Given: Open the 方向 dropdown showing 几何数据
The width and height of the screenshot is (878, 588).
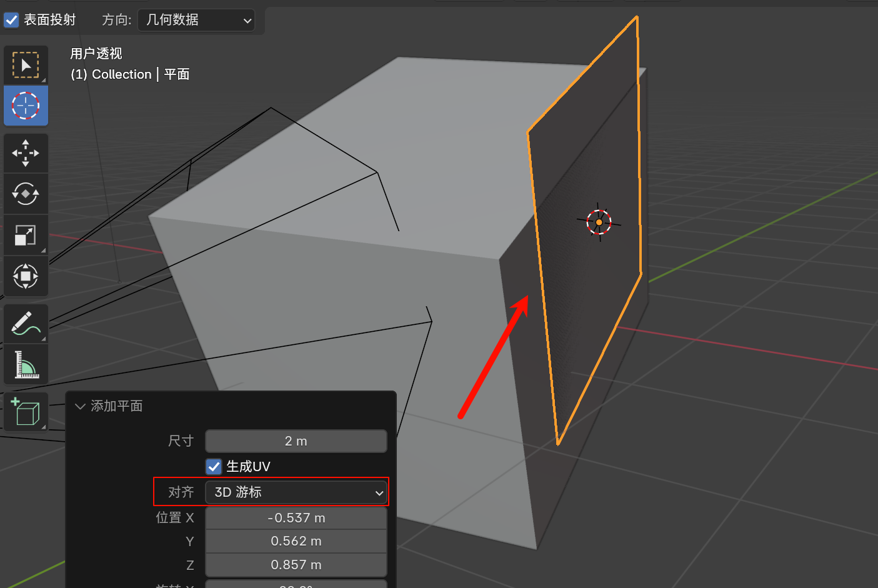Looking at the screenshot, I should (196, 20).
